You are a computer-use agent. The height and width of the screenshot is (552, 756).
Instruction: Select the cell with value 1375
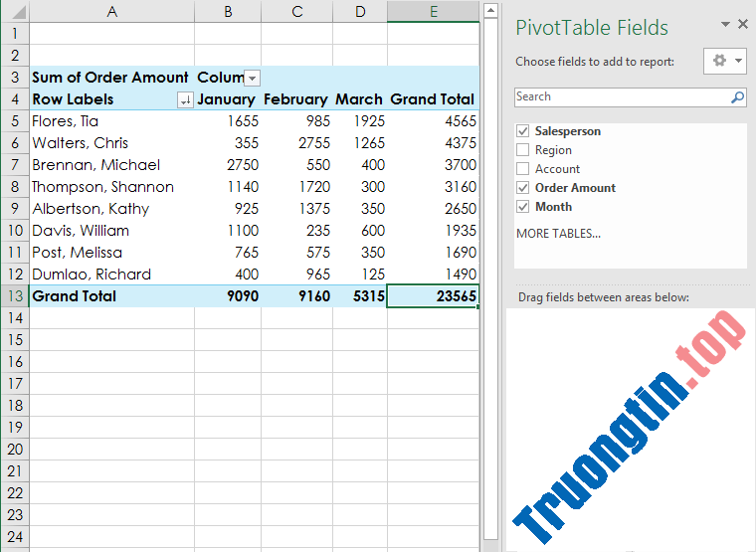[297, 209]
